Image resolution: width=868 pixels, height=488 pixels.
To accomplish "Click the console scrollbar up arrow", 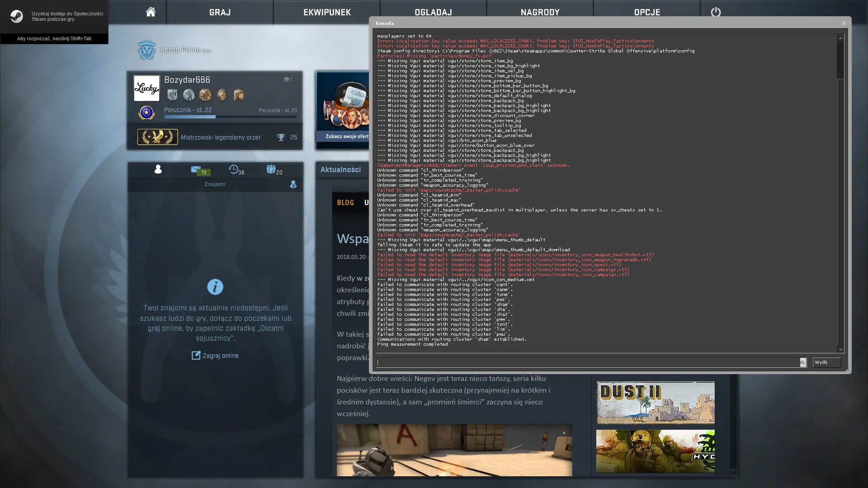I will click(x=840, y=38).
